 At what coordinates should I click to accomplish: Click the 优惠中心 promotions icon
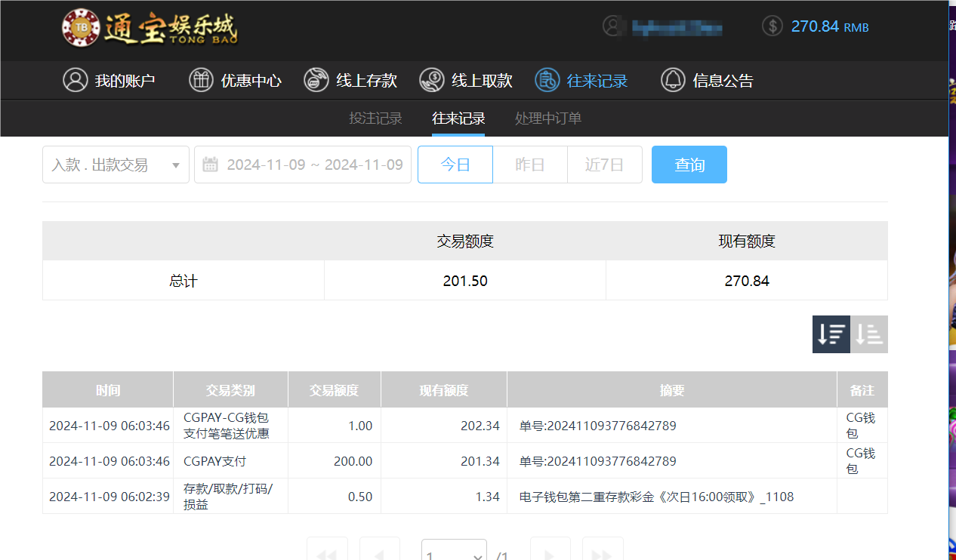click(201, 80)
